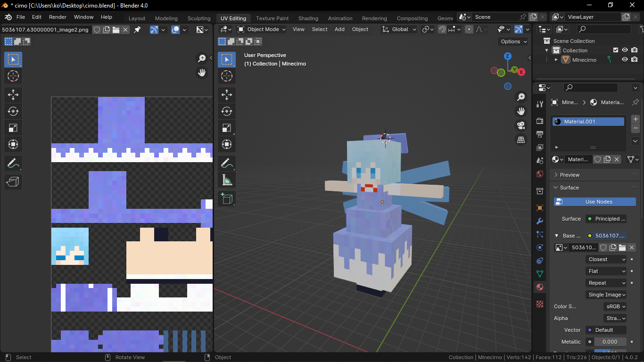Open the Object Data properties tab
The width and height of the screenshot is (644, 362).
click(540, 274)
